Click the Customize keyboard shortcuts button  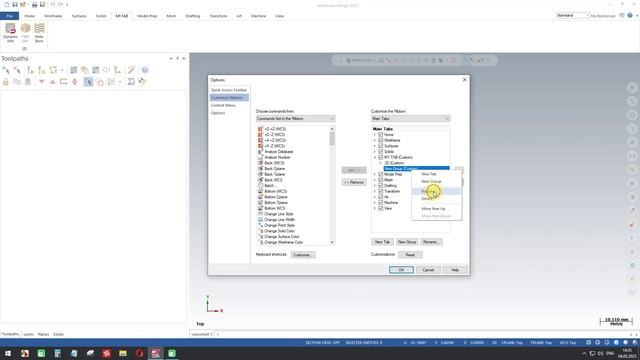click(302, 255)
